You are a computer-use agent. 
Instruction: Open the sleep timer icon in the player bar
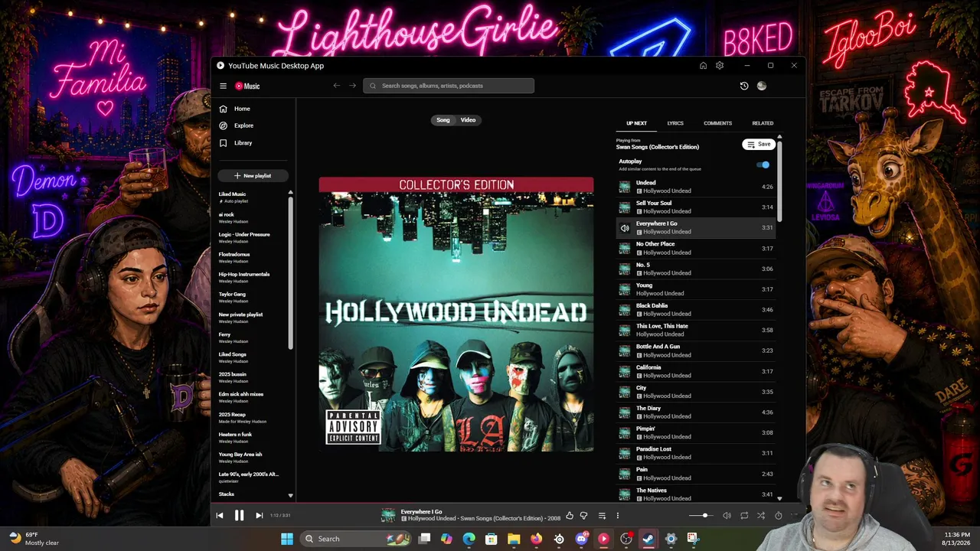778,516
